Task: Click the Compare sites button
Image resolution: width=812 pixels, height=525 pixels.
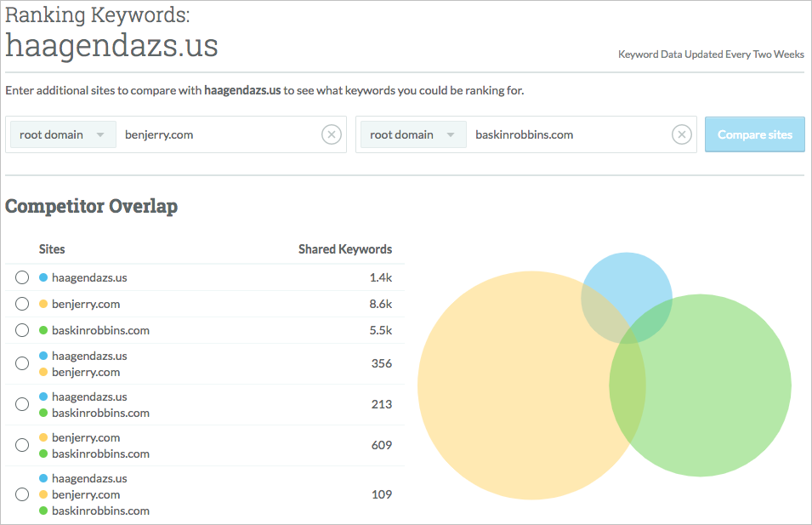Action: tap(754, 134)
